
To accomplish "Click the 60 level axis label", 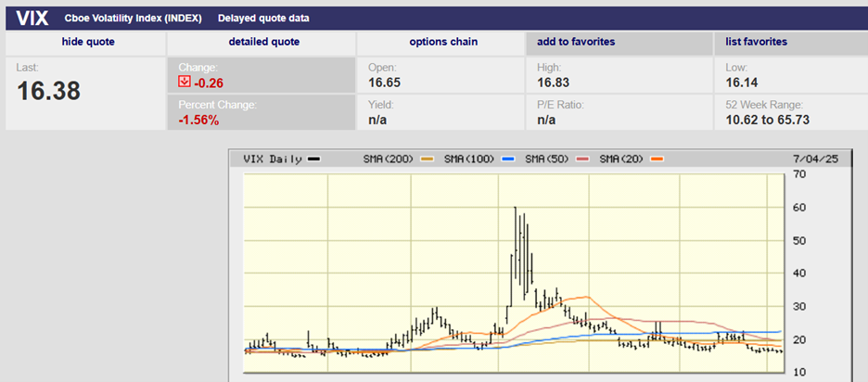I will coord(798,207).
